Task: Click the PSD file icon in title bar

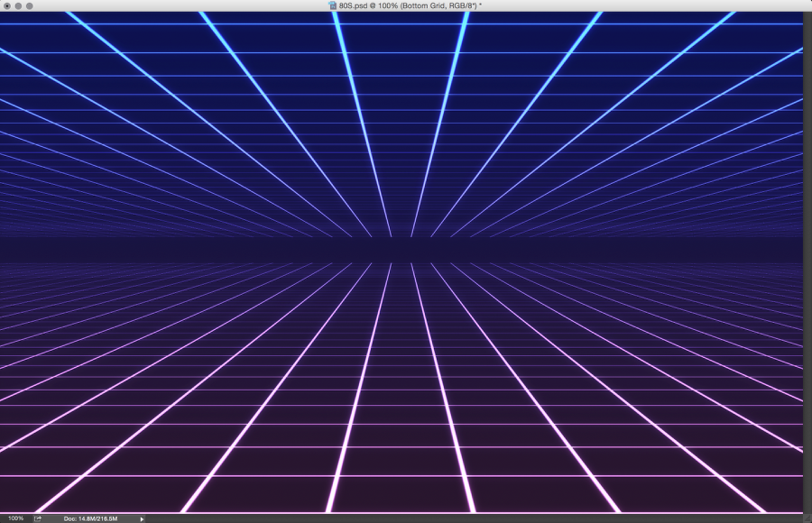Action: tap(333, 5)
